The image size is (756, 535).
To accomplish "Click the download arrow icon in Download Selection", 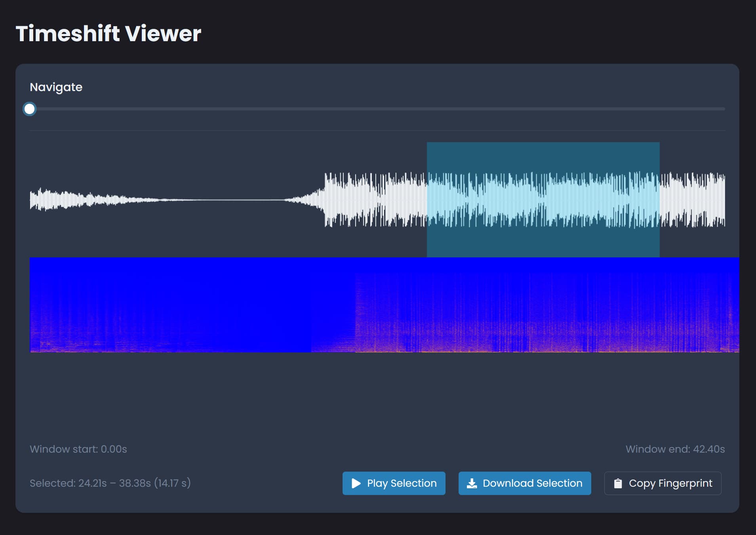I will 472,483.
